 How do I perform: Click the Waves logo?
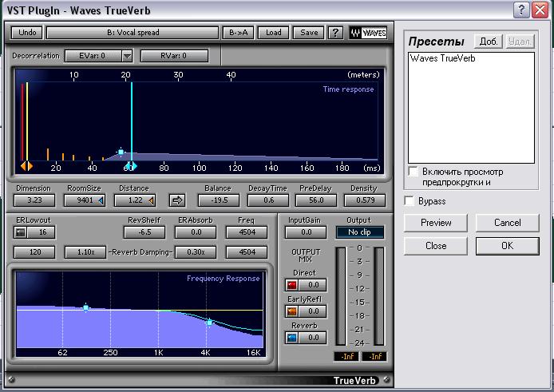click(x=368, y=33)
